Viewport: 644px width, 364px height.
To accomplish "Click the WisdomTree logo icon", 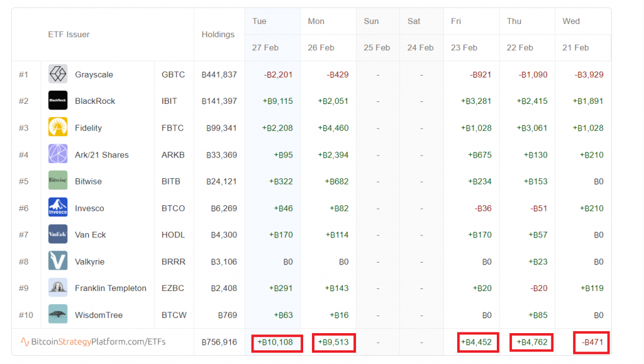I will 58,314.
